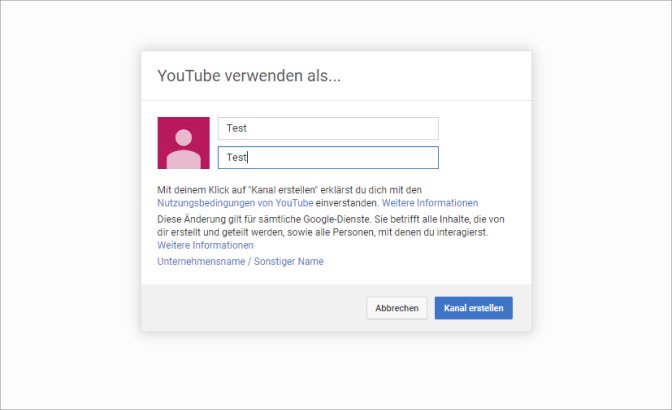This screenshot has width=672, height=410.
Task: Click the heading YouTube verwenden als...
Action: point(249,75)
